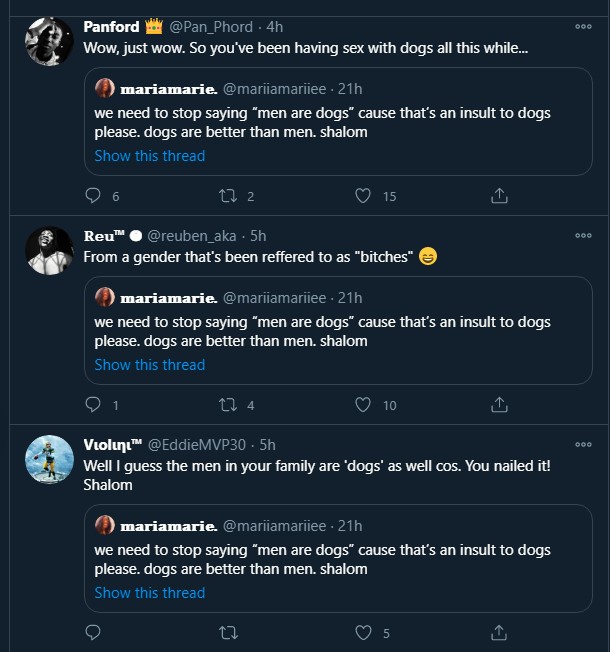
Task: Share the tweet by @reuben_aka
Action: (x=499, y=405)
